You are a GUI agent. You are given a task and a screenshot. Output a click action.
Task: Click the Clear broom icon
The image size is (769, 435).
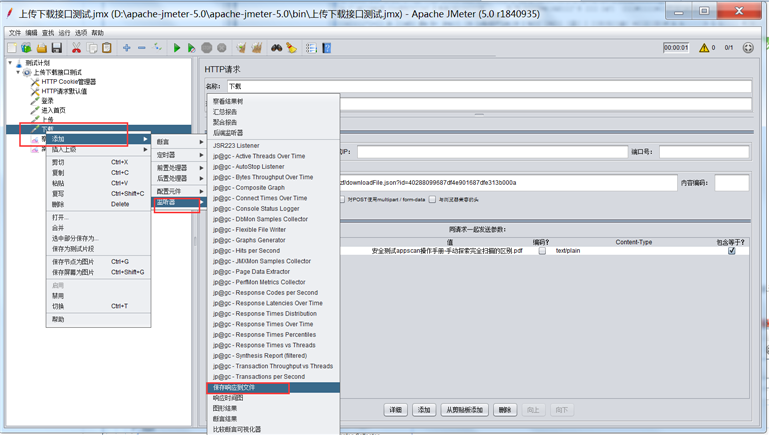tap(241, 48)
